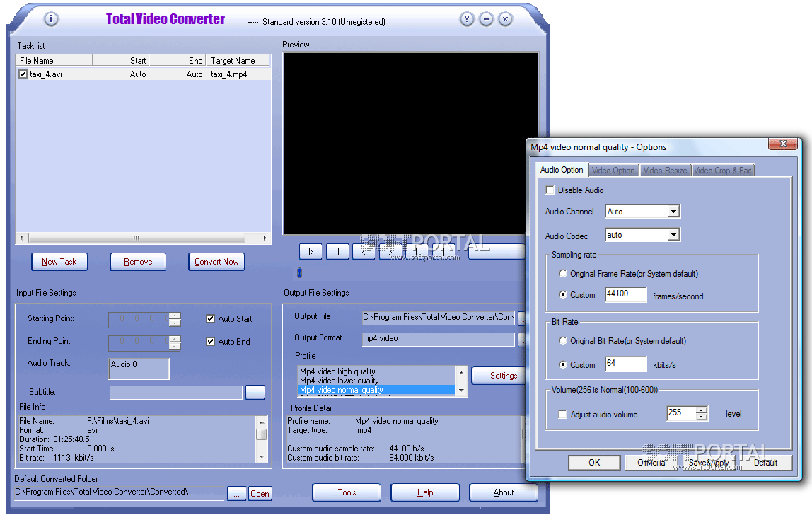The image size is (812, 520).
Task: Click the task list scroll left arrow
Action: click(21, 238)
